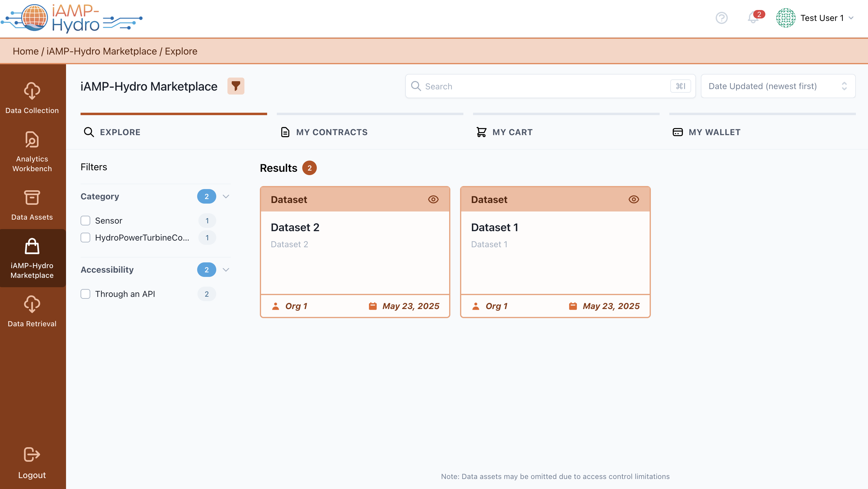Open Data Collection in sidebar

click(x=32, y=98)
